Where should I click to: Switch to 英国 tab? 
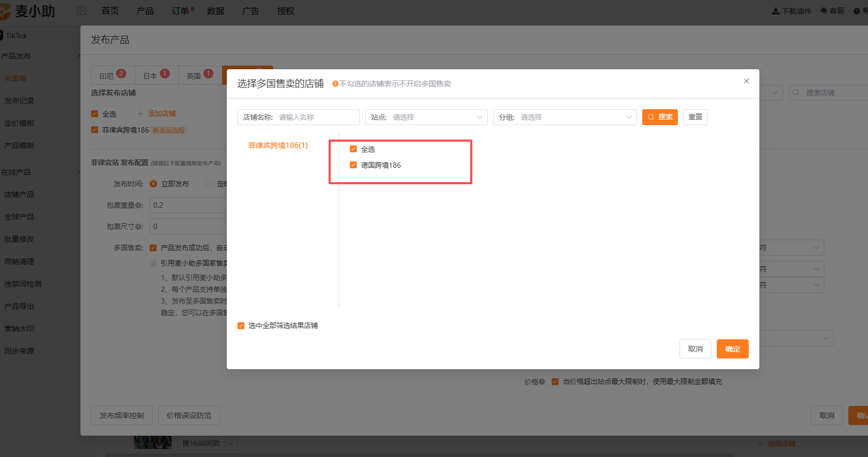pyautogui.click(x=200, y=75)
